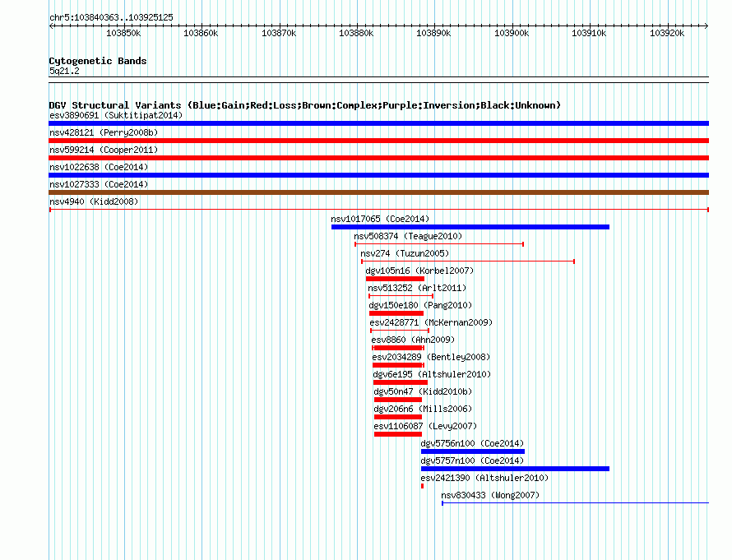
Task: Click the esv8860 (Ahn2009) label
Action: (413, 340)
